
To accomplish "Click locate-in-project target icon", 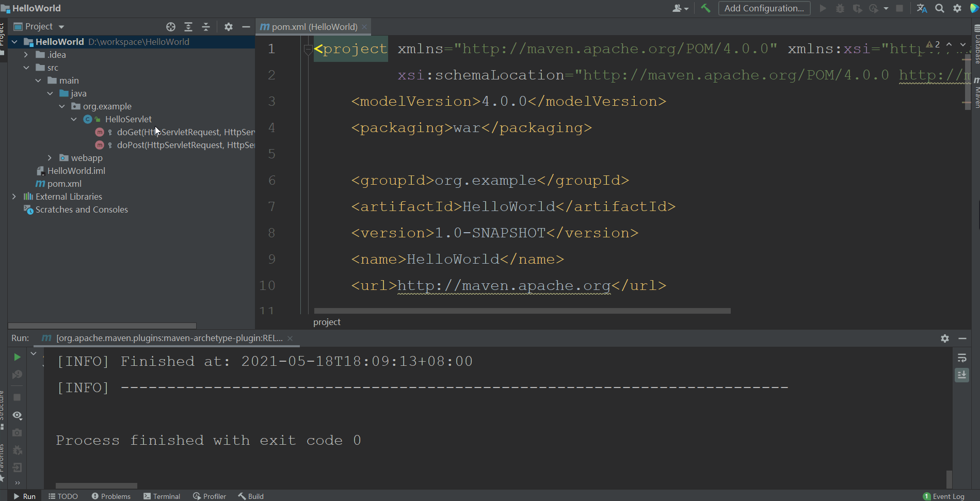I will coord(171,27).
